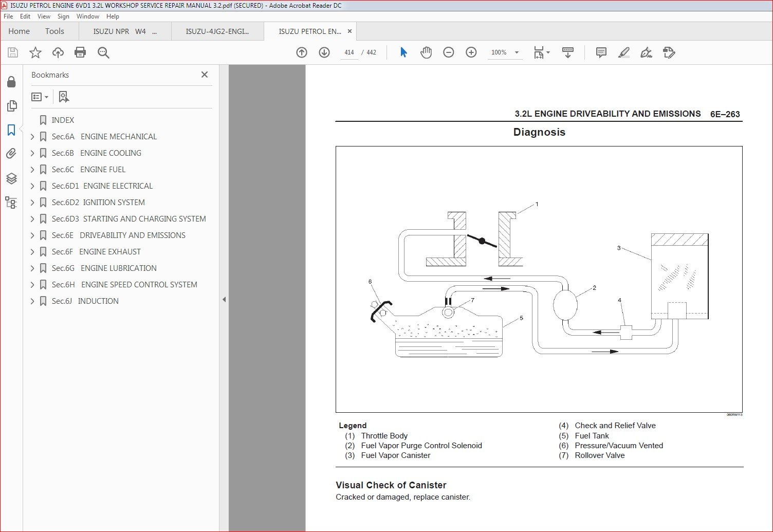Switch to ISUZU-4JG2-ENGI document tab
The width and height of the screenshot is (773, 532).
(x=217, y=31)
